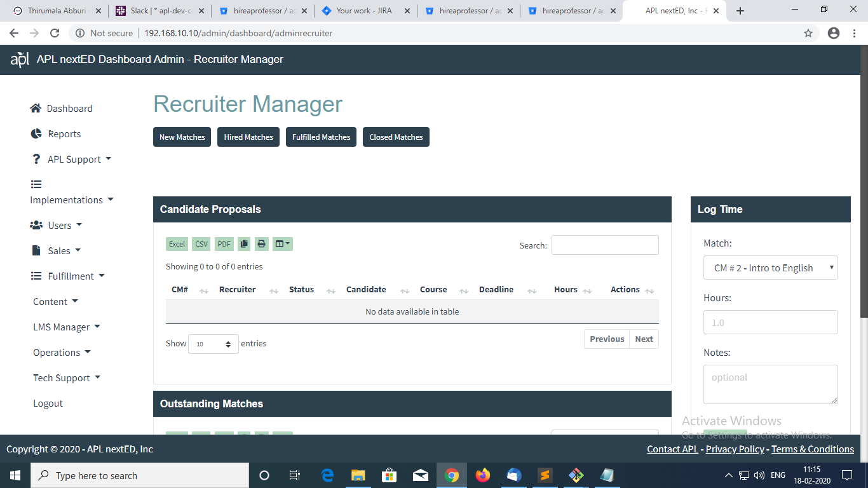Reload the page using browser refresh icon
This screenshot has width=868, height=488.
[55, 33]
